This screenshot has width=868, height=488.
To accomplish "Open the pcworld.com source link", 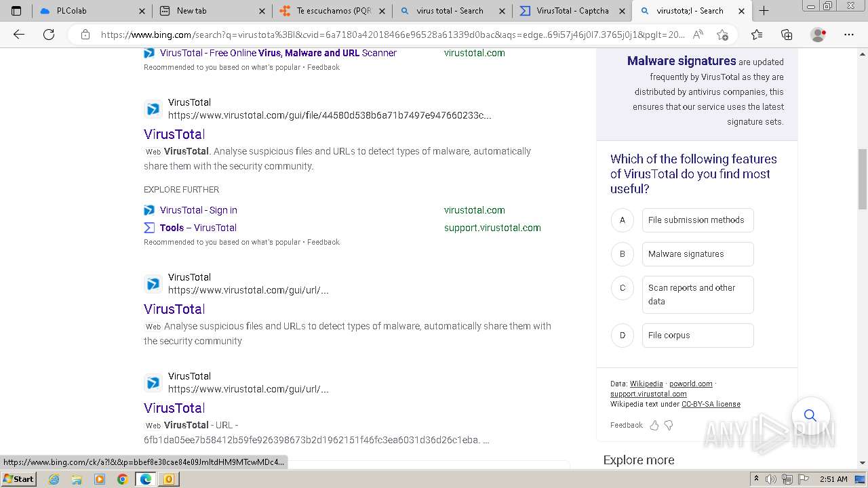I will point(691,384).
